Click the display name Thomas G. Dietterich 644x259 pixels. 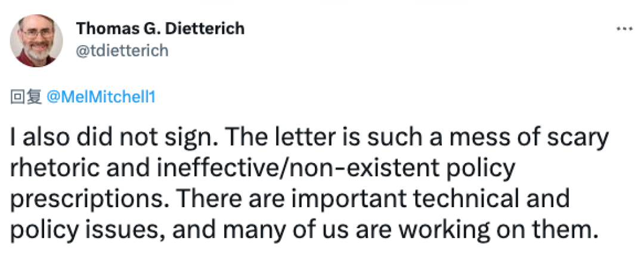[160, 28]
